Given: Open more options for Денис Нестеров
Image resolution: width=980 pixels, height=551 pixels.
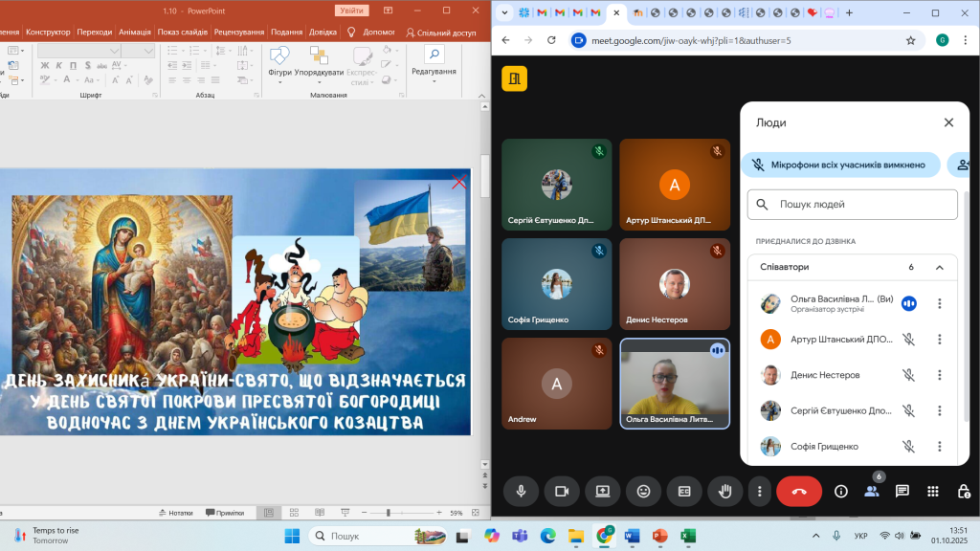Looking at the screenshot, I should pos(940,375).
